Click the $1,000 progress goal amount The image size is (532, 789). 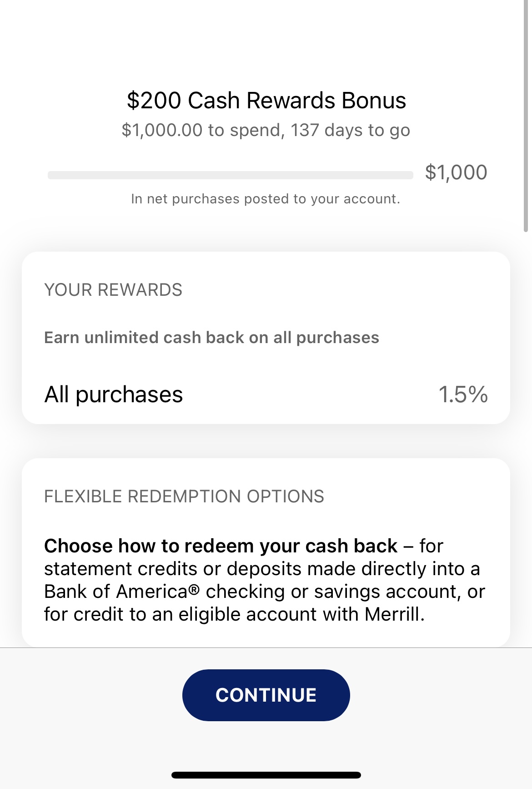(456, 172)
